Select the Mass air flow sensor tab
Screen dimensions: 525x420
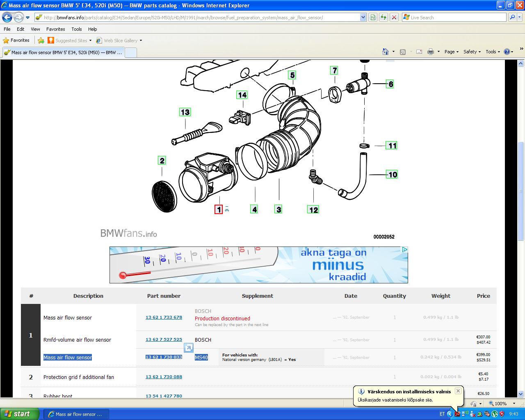(63, 52)
